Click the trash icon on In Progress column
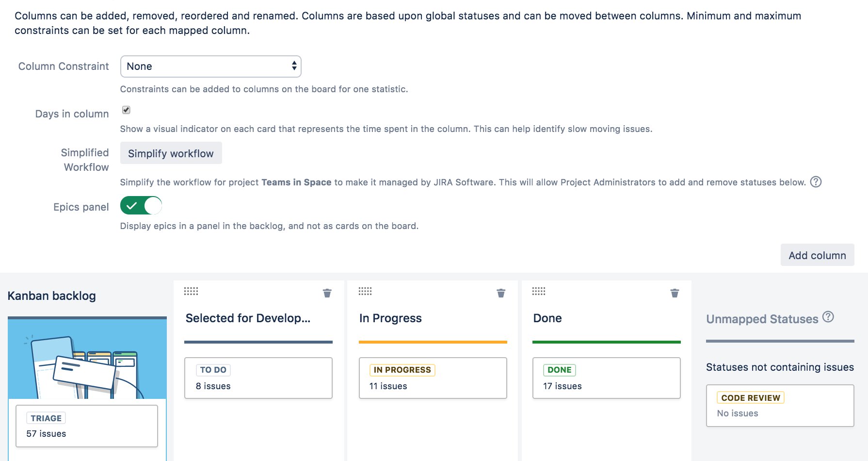868x461 pixels. (501, 293)
